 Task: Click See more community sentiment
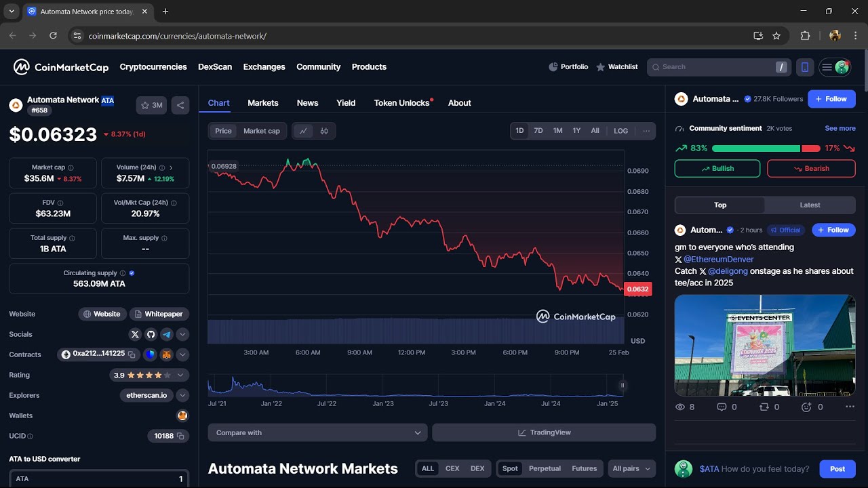tap(840, 128)
